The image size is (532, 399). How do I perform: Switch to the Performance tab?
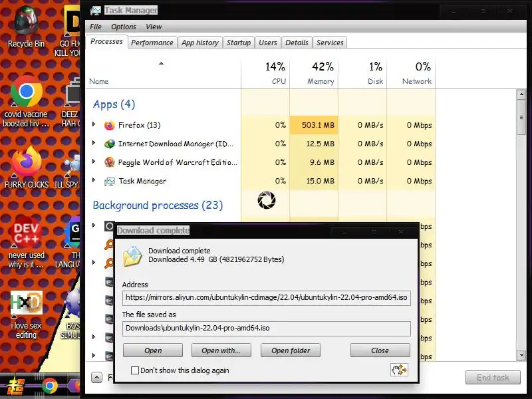point(152,43)
